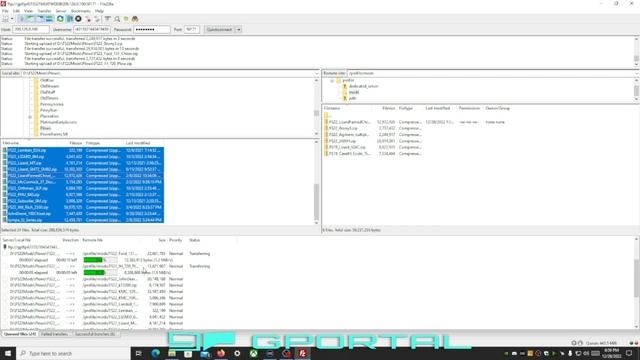Open the Xbox app from the taskbar
Image resolution: width=640 pixels, height=360 pixels.
click(x=253, y=353)
